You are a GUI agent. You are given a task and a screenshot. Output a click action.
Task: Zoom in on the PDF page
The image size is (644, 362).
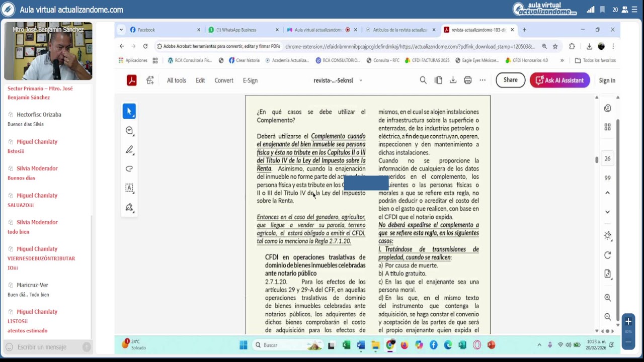(x=607, y=298)
